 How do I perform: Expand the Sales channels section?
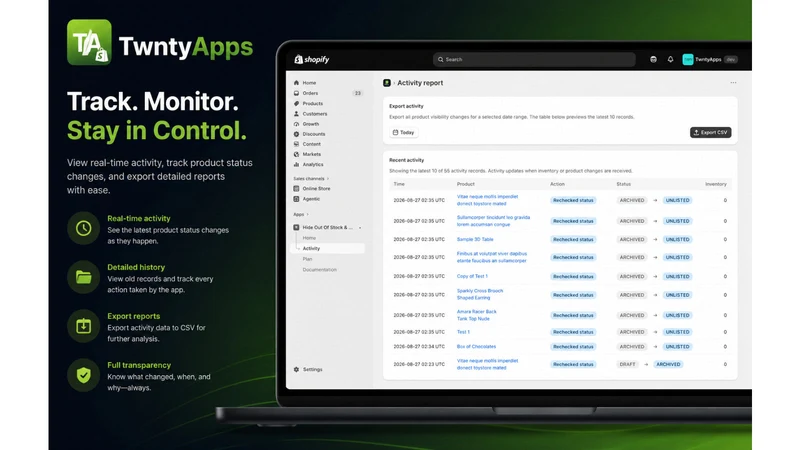311,179
